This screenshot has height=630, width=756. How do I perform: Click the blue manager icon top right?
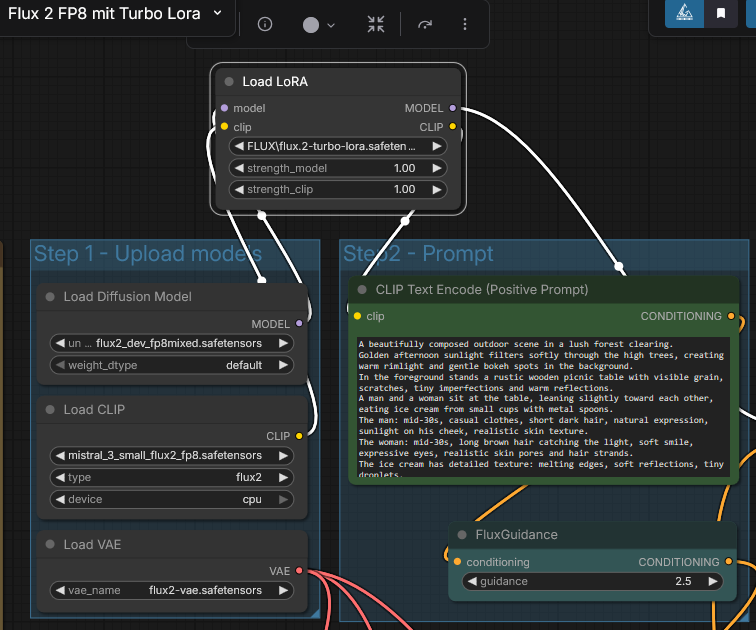click(x=684, y=13)
